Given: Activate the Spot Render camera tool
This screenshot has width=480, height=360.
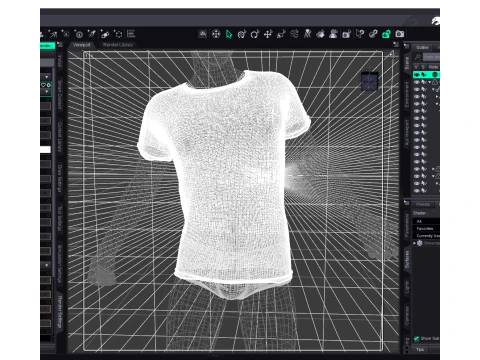Looking at the screenshot, I should [x=347, y=34].
